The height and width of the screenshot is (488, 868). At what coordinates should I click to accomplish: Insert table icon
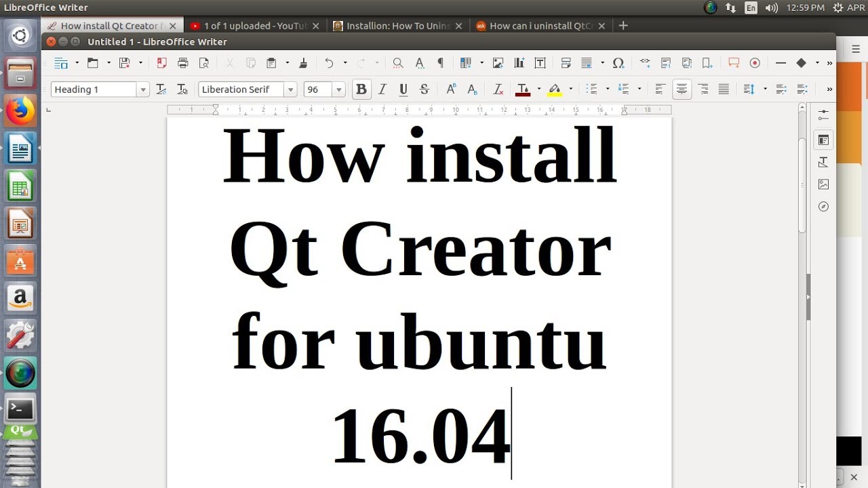[x=466, y=63]
